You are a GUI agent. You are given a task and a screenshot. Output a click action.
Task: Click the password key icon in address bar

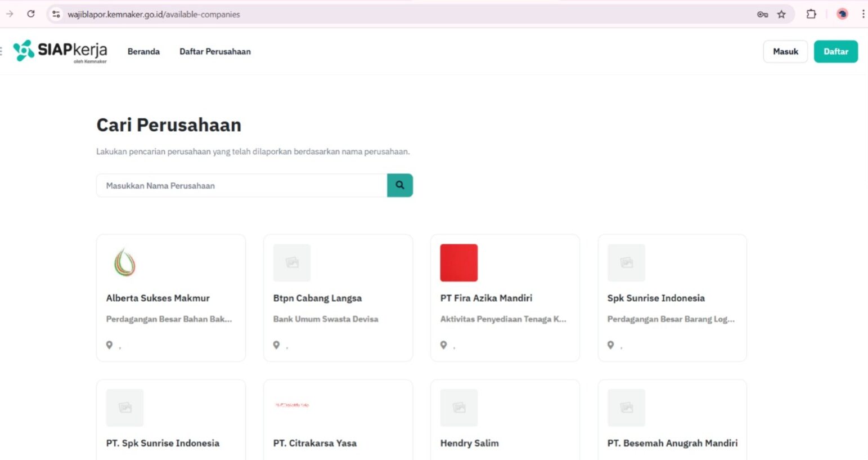point(762,15)
